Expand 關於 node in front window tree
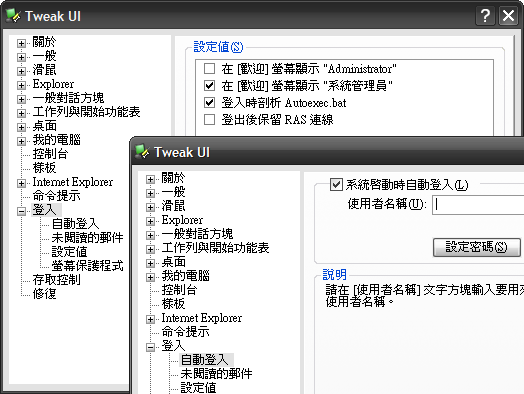 click(150, 179)
